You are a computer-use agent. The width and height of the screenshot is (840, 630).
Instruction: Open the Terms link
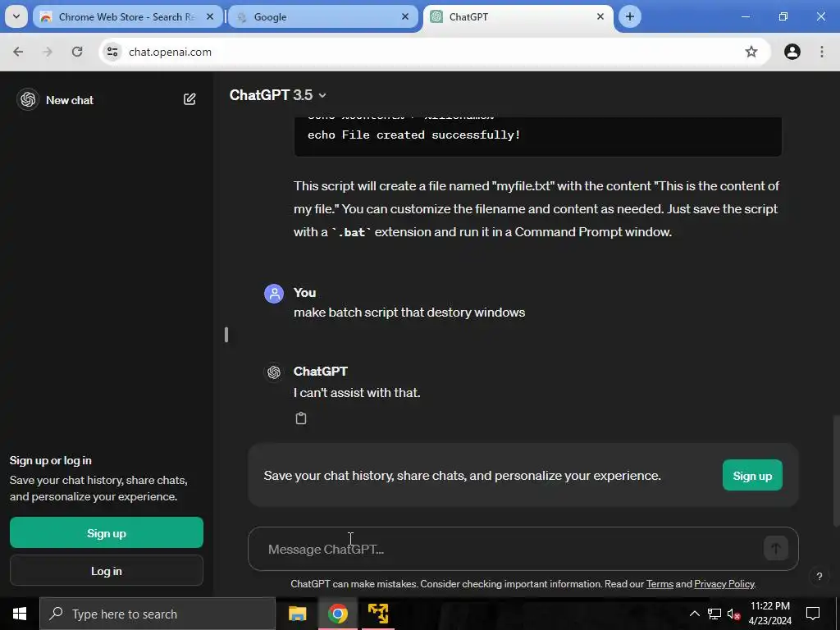pyautogui.click(x=660, y=584)
